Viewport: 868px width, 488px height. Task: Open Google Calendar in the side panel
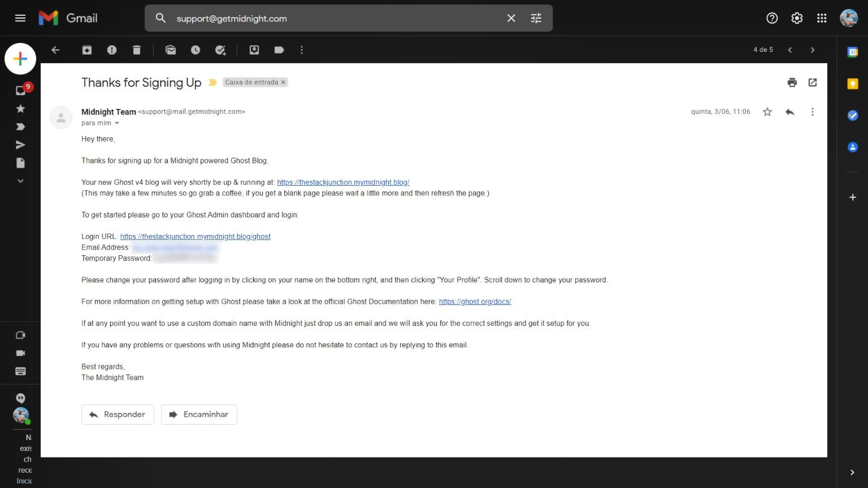pos(853,52)
